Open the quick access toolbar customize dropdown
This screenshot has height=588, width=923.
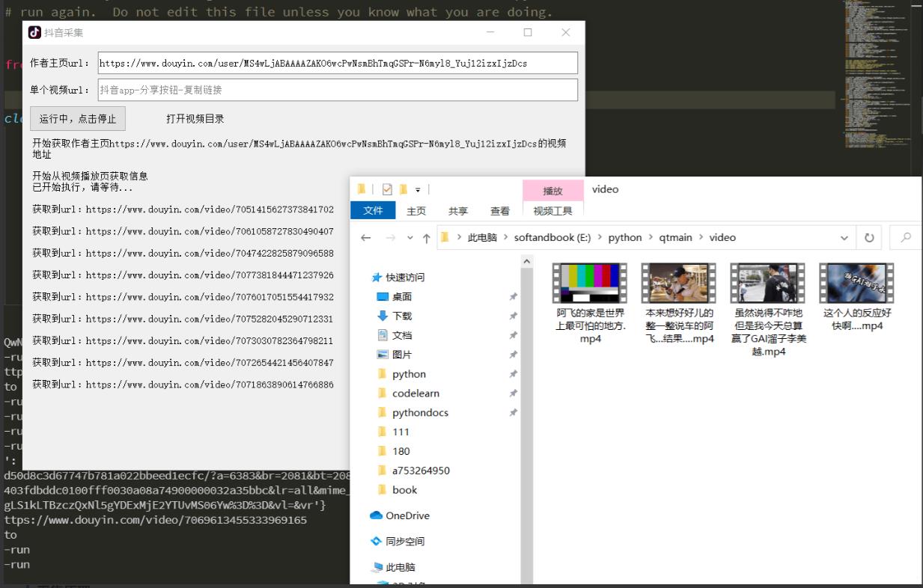click(418, 190)
